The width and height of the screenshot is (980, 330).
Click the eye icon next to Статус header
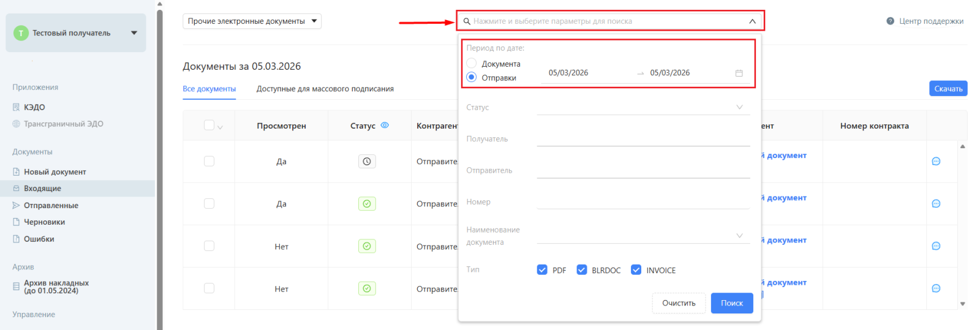point(385,126)
